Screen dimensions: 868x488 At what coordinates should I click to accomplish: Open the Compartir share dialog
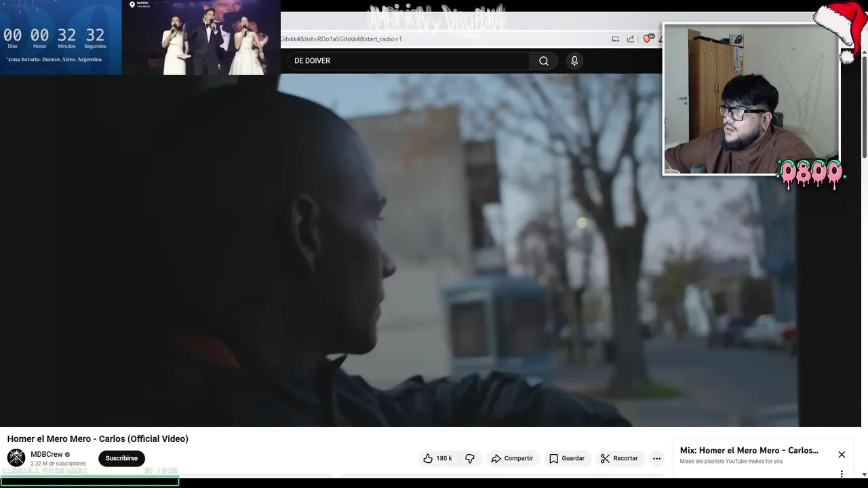[512, 458]
